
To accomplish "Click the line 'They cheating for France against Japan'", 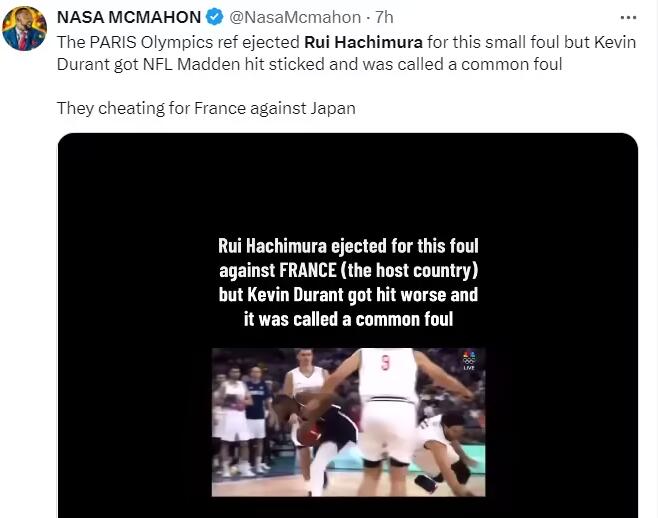I will tap(206, 108).
